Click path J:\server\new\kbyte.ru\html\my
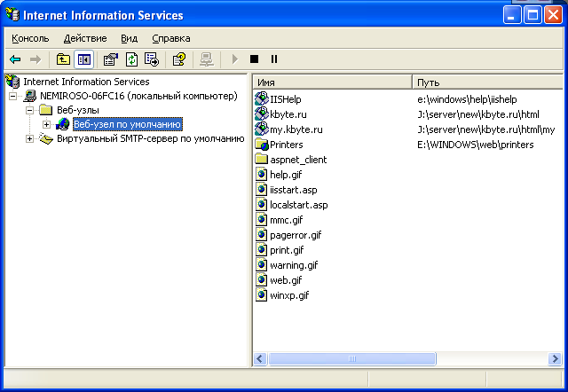568x392 pixels. pyautogui.click(x=485, y=129)
